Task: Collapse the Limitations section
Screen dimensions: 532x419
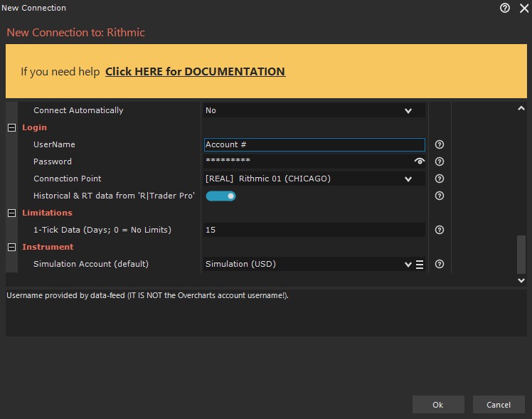Action: 11,213
